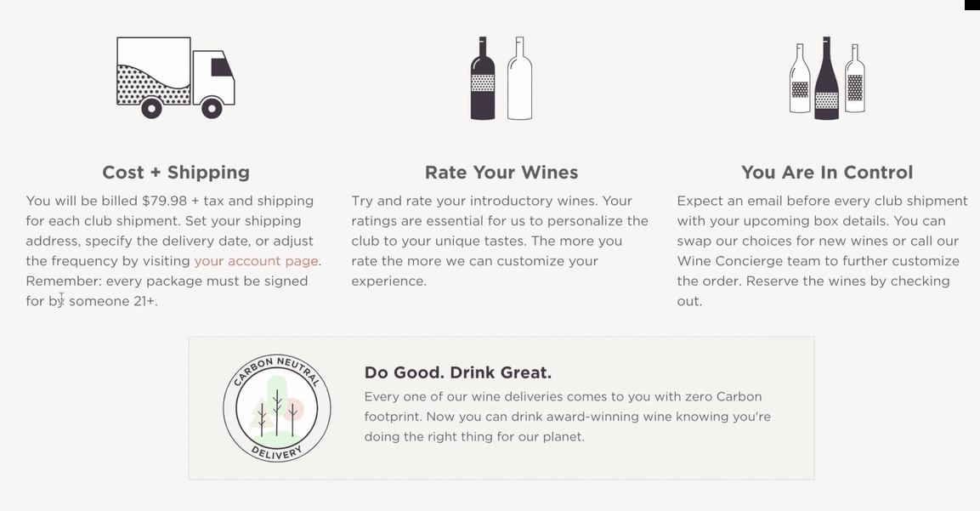Click the small right bottle in trio
The image size is (980, 511).
pos(855,78)
